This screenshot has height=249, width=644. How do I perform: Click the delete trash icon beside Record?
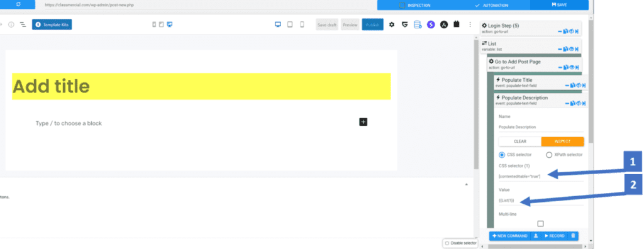tap(573, 236)
